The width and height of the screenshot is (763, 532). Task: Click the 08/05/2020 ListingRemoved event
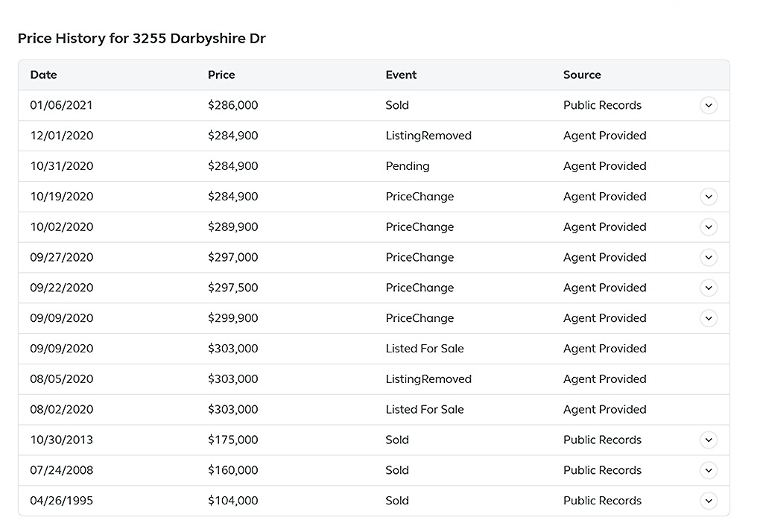(428, 379)
